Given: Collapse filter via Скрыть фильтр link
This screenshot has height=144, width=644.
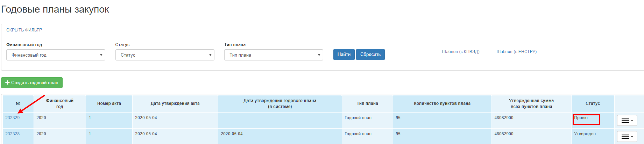Looking at the screenshot, I should 24,30.
